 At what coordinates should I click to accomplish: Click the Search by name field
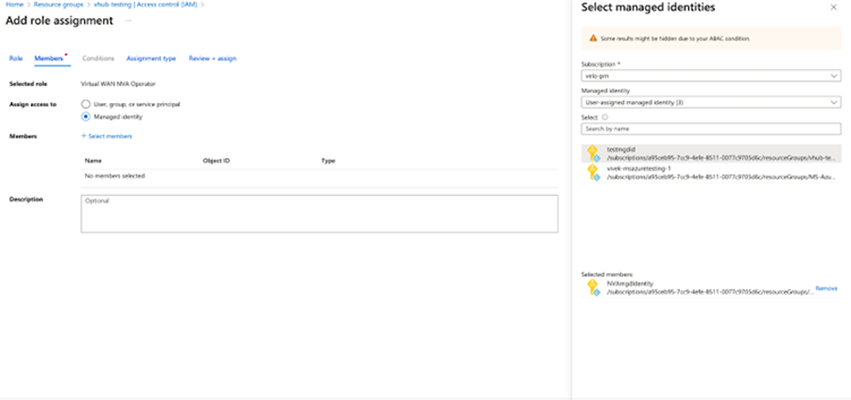coord(710,128)
